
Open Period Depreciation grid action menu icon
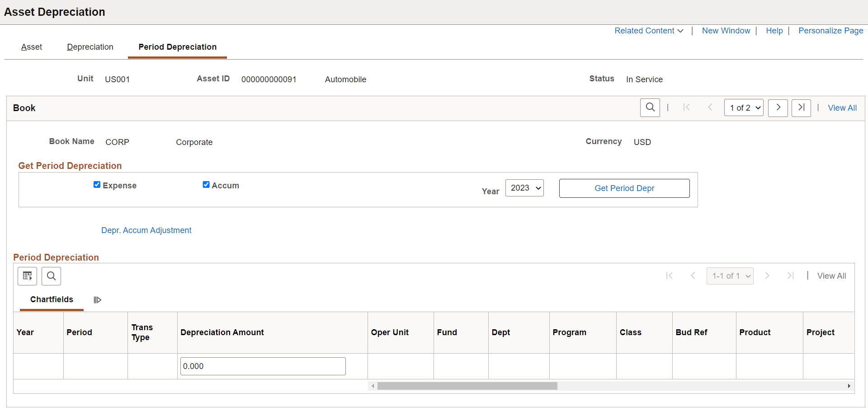[x=28, y=276]
